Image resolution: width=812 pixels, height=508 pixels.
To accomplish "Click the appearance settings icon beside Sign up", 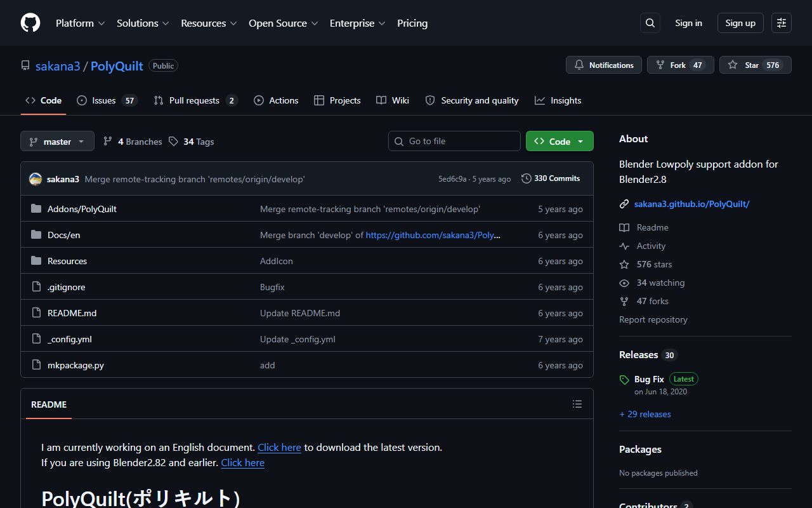I will click(x=782, y=23).
